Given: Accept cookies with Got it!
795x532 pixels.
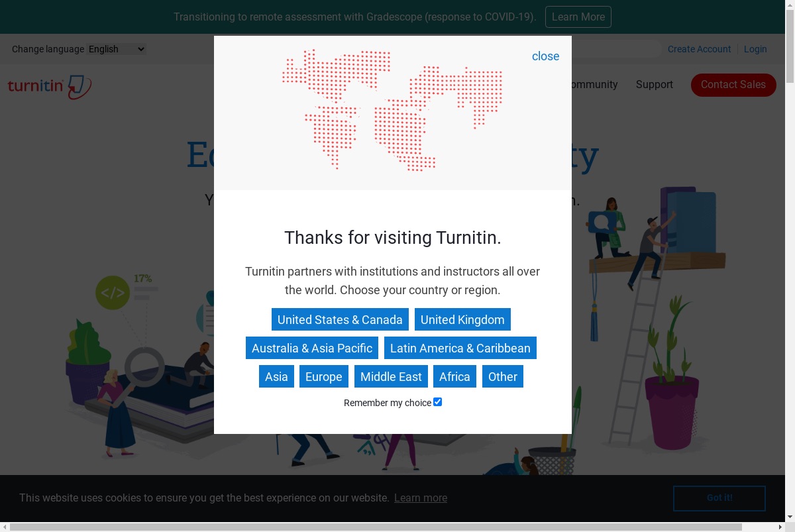Looking at the screenshot, I should pos(719,498).
